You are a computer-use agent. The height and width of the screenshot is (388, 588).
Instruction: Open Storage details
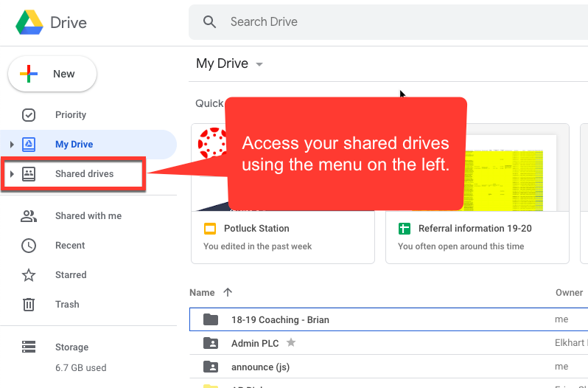[71, 347]
